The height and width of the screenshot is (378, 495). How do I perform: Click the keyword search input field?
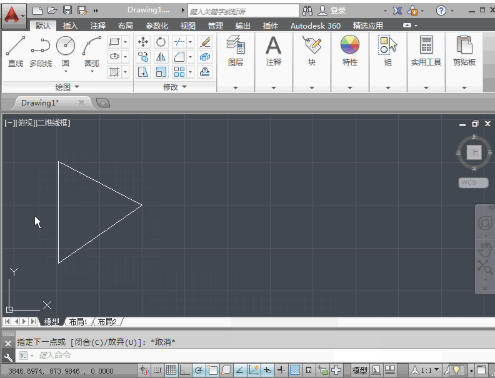(243, 11)
